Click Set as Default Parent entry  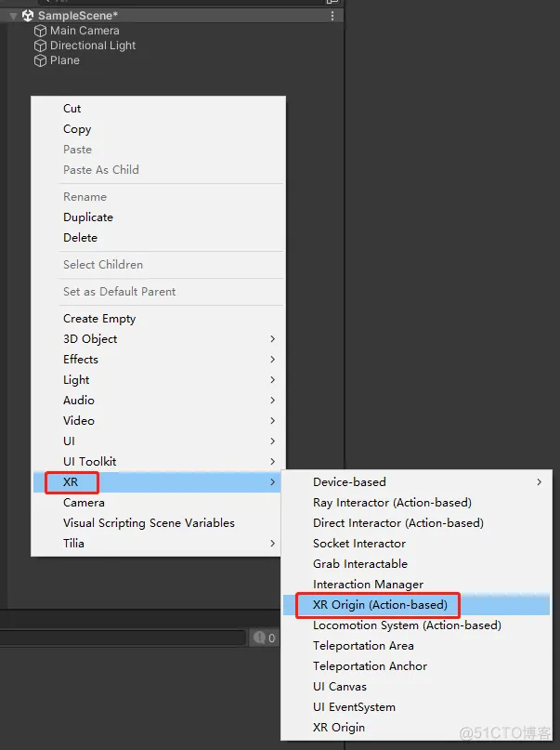tap(158, 291)
